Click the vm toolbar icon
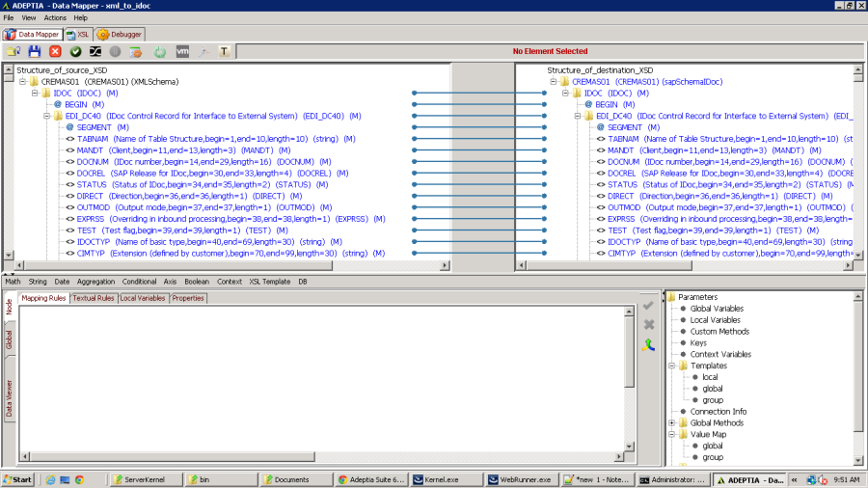Viewport: 868px width, 488px height. point(182,51)
